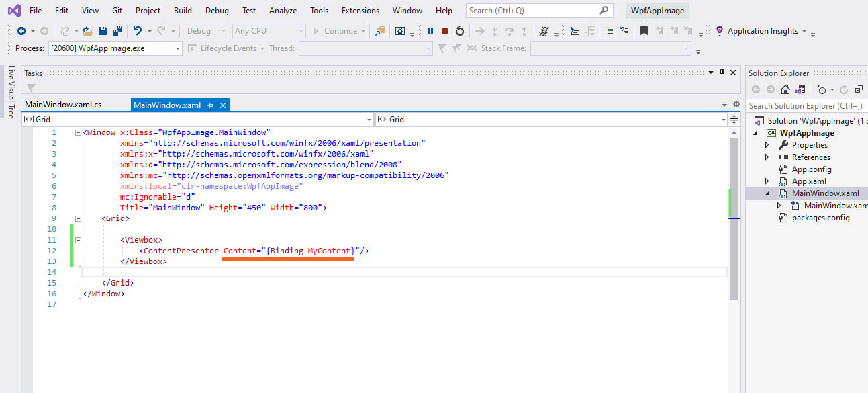Collapse the MainWindow.xaml tree node

point(767,193)
